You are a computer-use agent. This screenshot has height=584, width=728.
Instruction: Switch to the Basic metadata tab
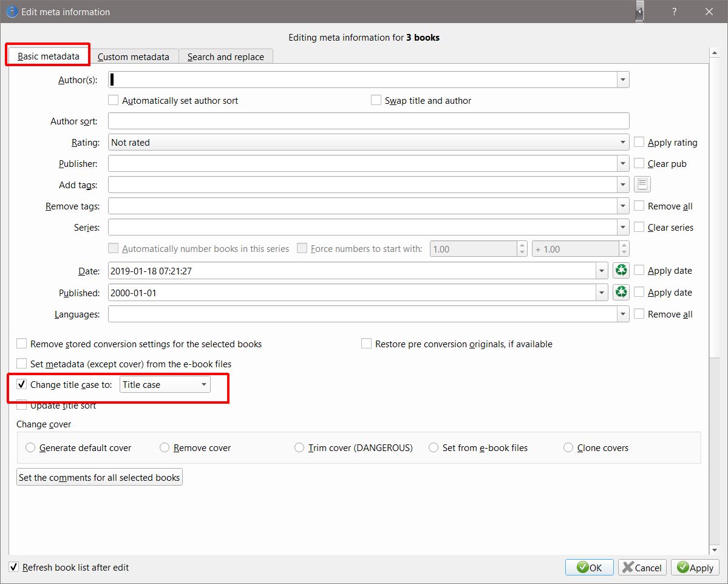(x=49, y=56)
